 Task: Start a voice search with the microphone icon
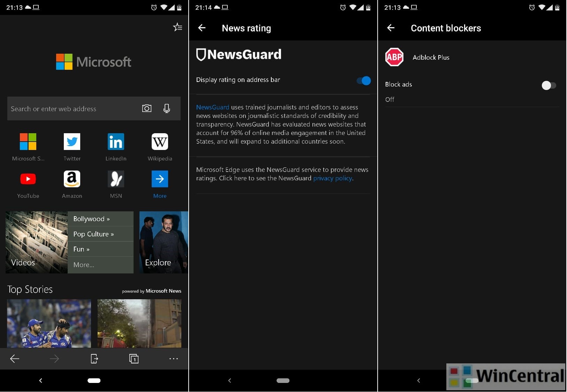pyautogui.click(x=167, y=108)
